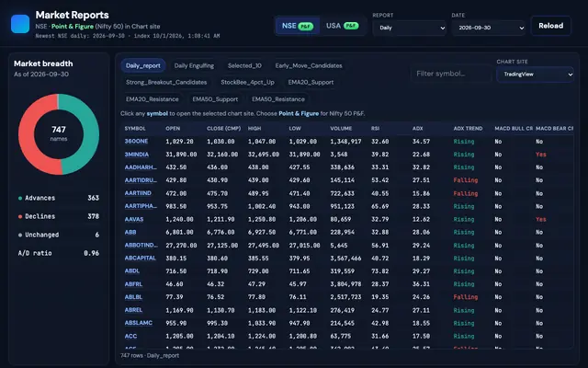Click the 3MINDIA MACD bear Yes value

tap(541, 155)
